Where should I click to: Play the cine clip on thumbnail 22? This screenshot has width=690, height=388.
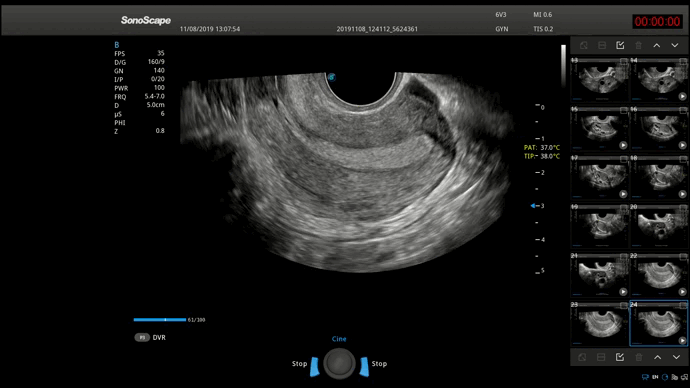tap(682, 292)
